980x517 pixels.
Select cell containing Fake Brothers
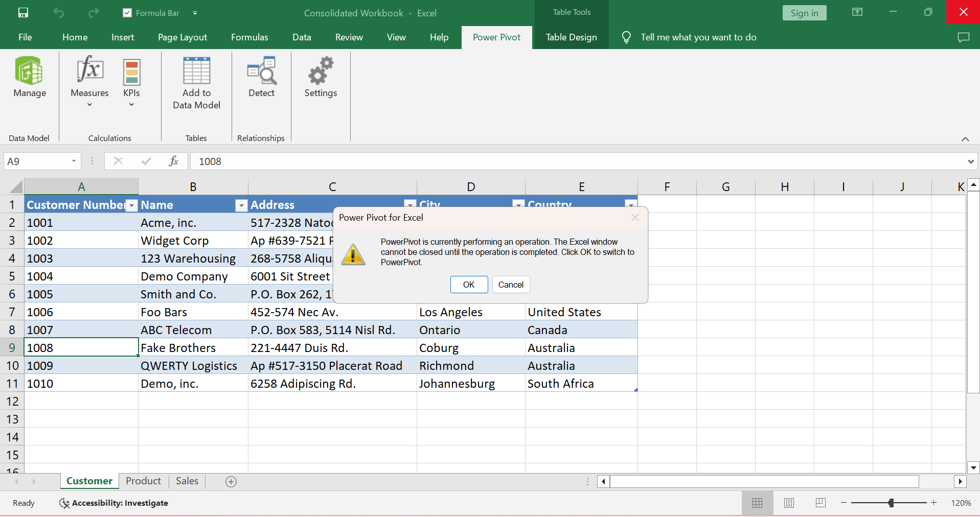pyautogui.click(x=193, y=348)
